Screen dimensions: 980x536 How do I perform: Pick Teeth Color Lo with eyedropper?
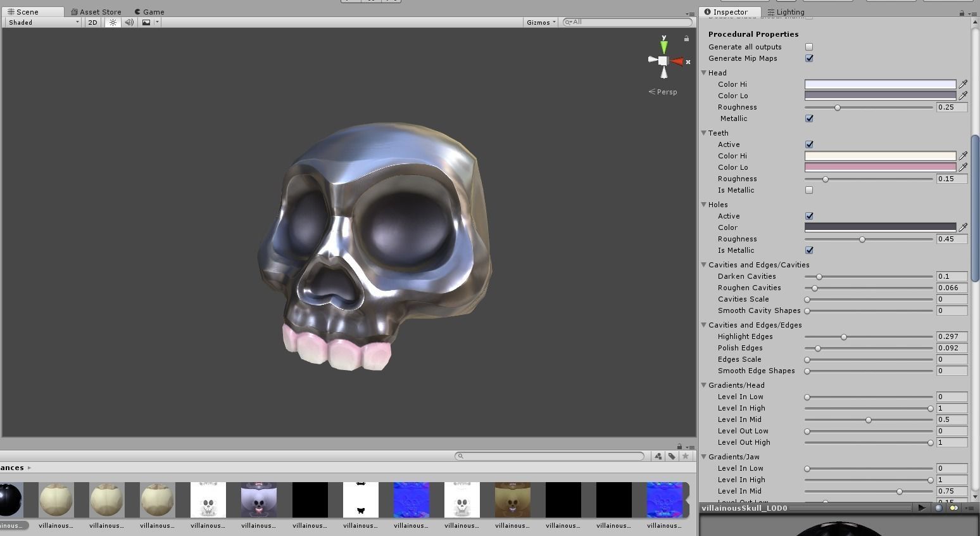tap(963, 167)
